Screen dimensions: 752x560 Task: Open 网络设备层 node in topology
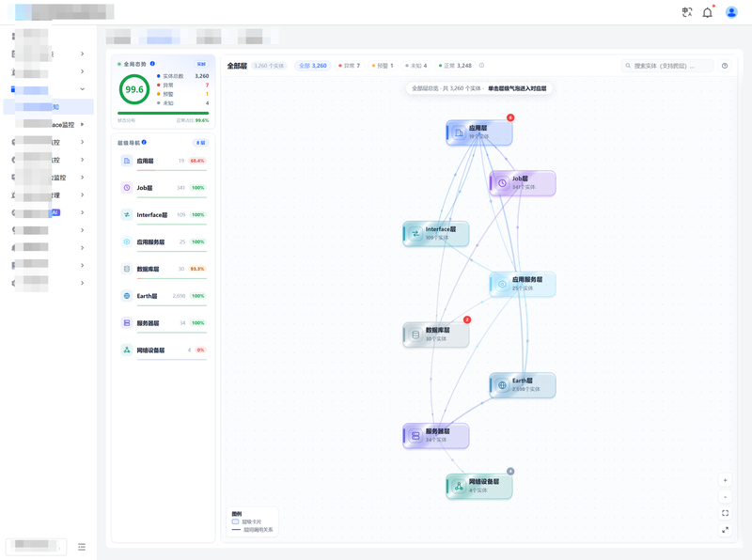pyautogui.click(x=479, y=487)
